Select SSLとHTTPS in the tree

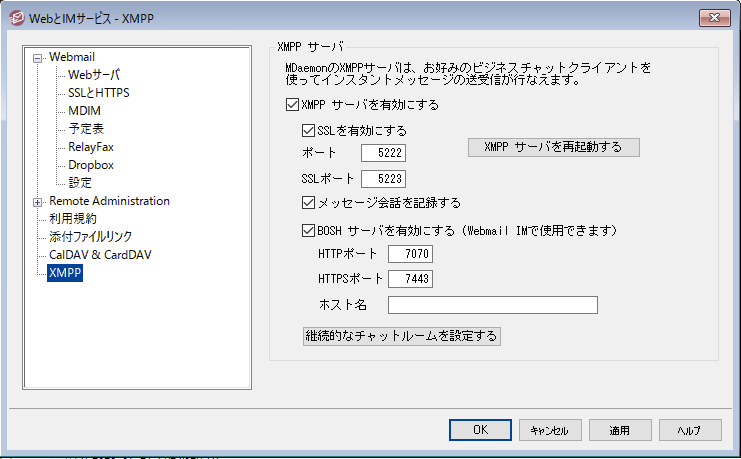tap(98, 93)
